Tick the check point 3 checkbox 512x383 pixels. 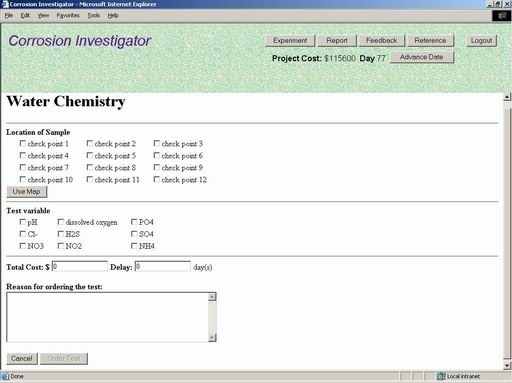(157, 143)
